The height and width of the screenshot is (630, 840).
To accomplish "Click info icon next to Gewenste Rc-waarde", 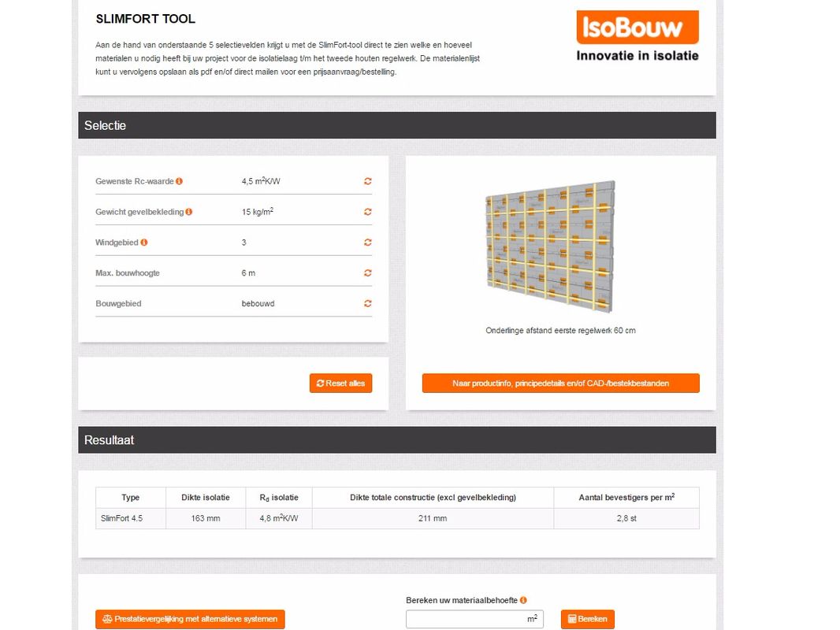I will (180, 181).
